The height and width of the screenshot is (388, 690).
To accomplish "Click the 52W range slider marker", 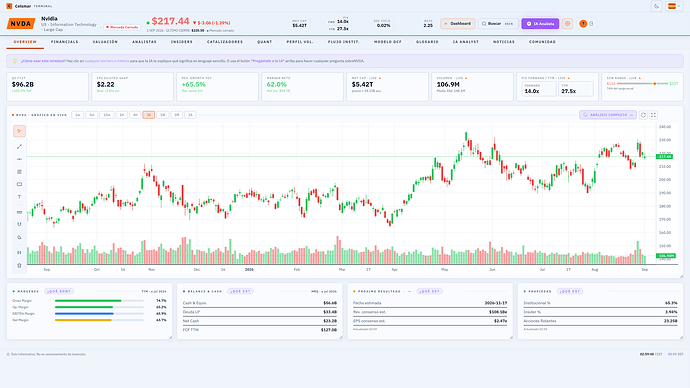I will [654, 84].
